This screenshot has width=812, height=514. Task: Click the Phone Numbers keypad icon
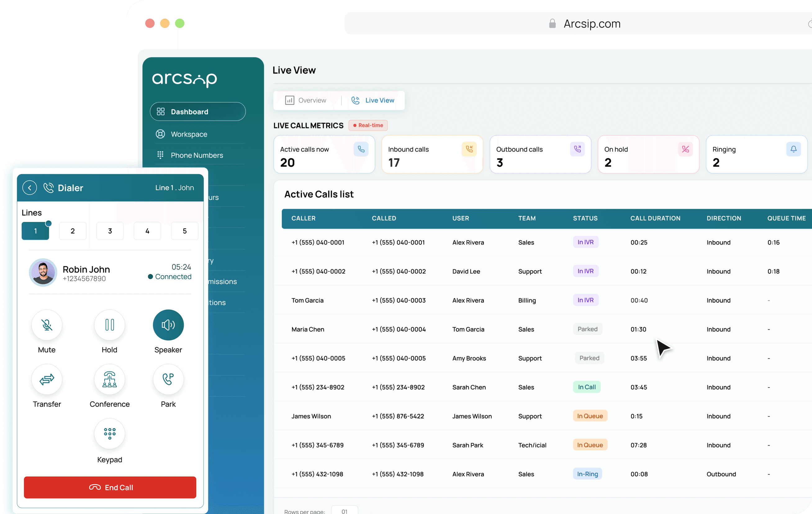click(160, 155)
